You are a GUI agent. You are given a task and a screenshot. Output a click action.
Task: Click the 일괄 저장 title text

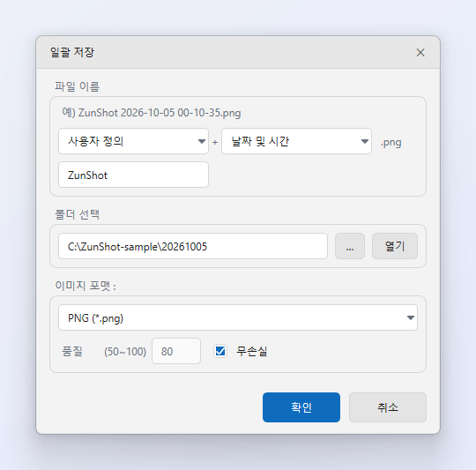(x=72, y=52)
